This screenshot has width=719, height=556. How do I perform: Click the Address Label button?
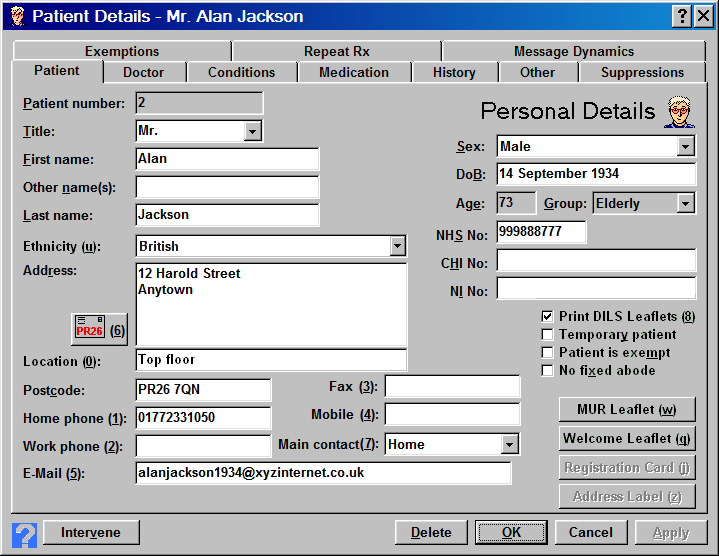(627, 496)
